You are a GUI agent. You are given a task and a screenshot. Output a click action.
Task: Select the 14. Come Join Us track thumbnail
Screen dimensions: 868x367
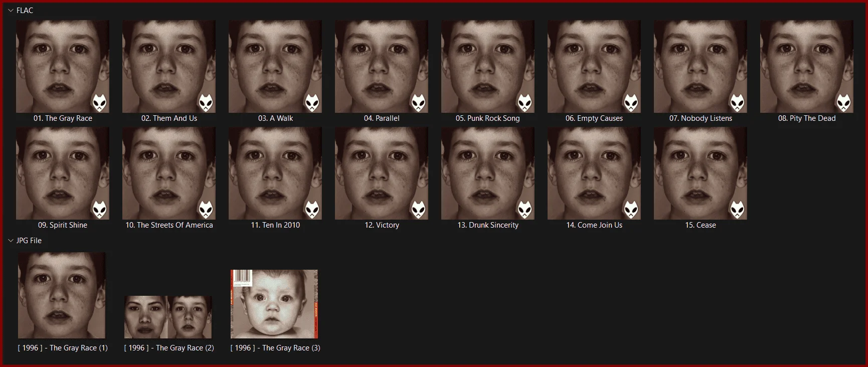[x=594, y=173]
